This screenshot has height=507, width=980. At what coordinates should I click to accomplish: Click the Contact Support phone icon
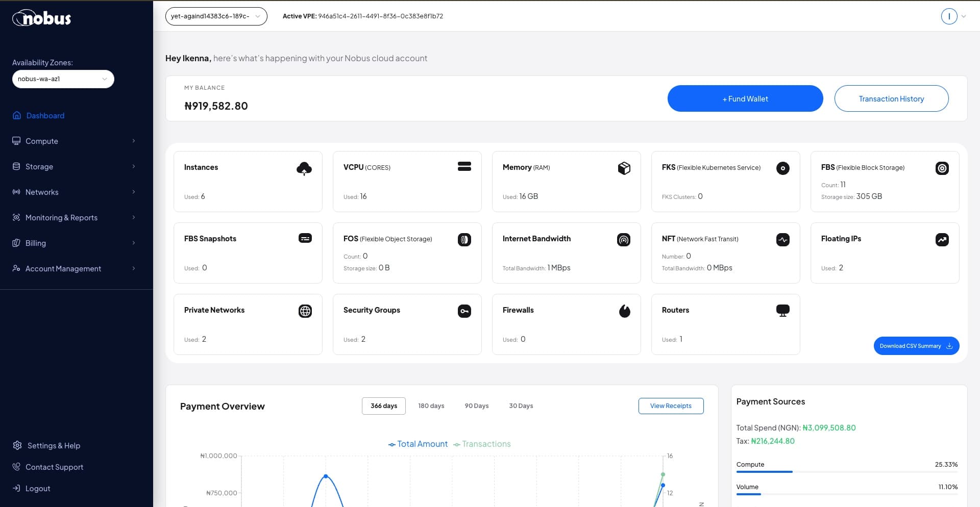pos(16,467)
